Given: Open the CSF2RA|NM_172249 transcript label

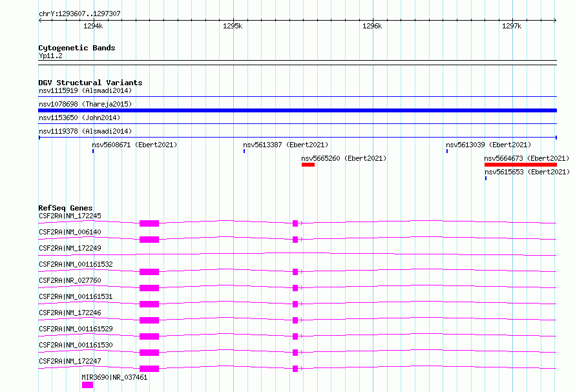Looking at the screenshot, I should point(70,248).
